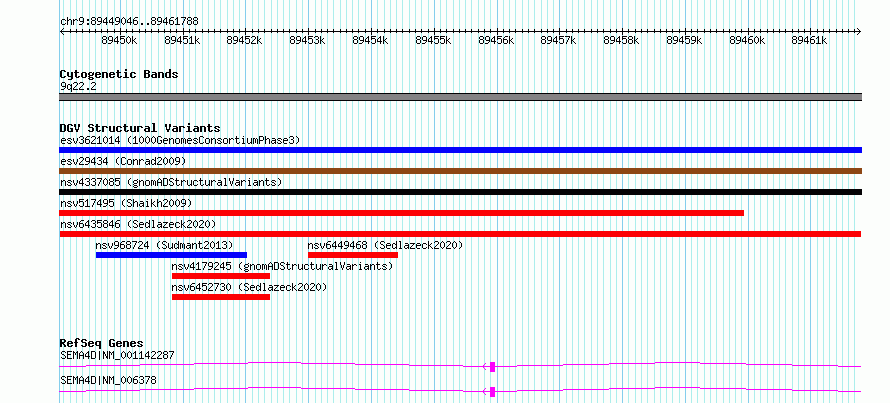
Task: Click the nsv6452730 red variant bar
Action: [221, 297]
